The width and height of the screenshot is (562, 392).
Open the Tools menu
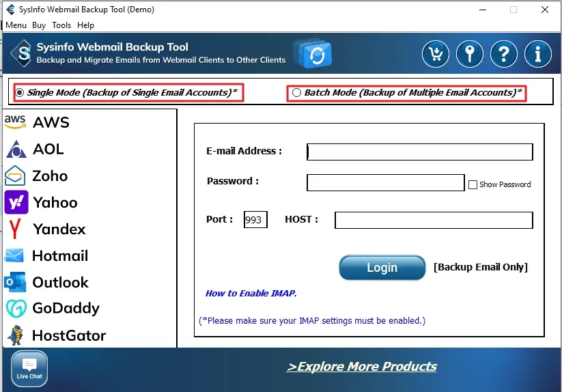point(61,25)
